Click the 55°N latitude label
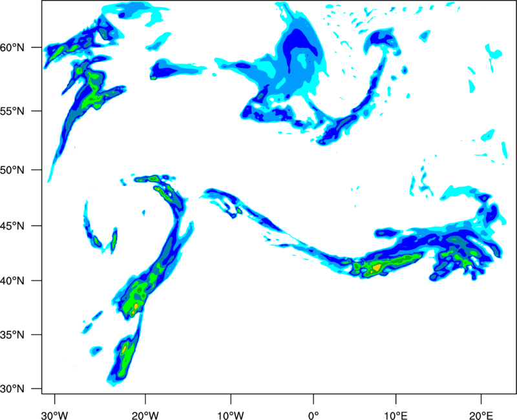The height and width of the screenshot is (420, 517). tap(12, 111)
